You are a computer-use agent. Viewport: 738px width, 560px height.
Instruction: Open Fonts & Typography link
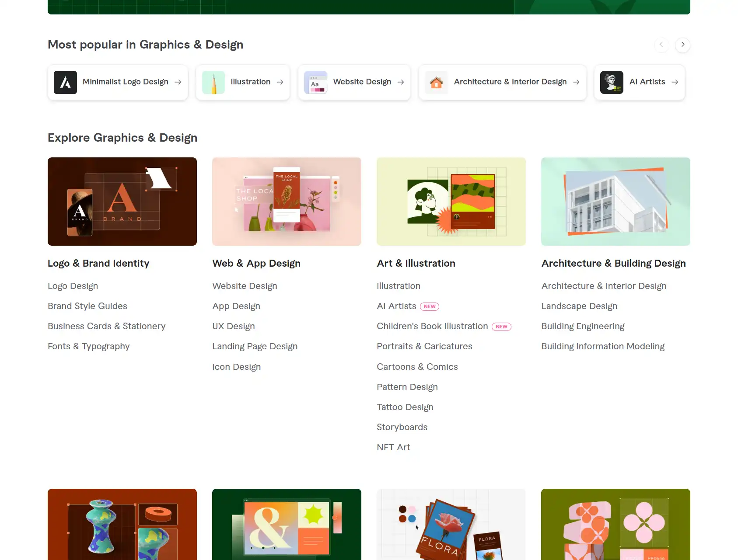89,346
